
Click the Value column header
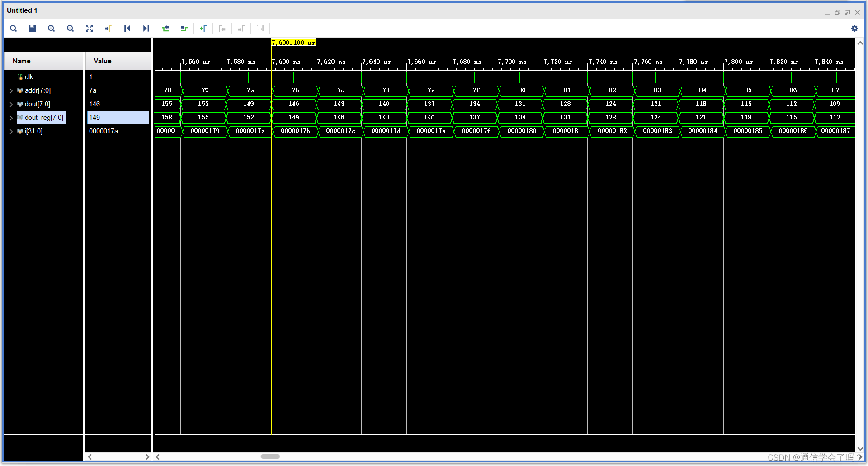coord(118,61)
